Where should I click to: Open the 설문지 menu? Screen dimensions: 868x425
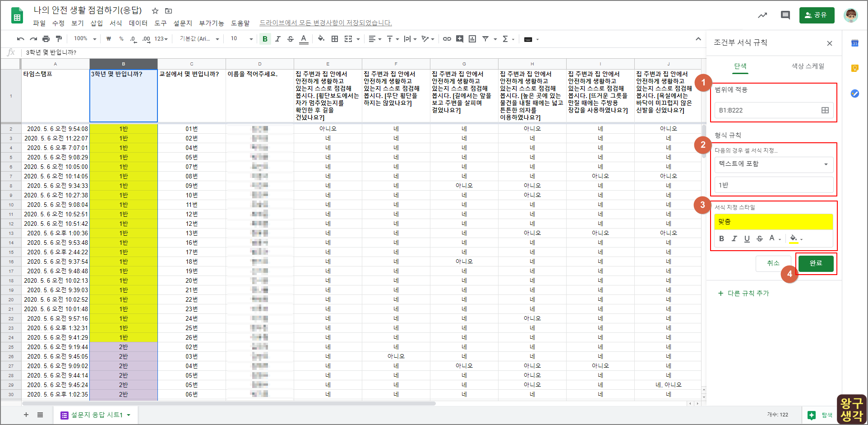(183, 23)
